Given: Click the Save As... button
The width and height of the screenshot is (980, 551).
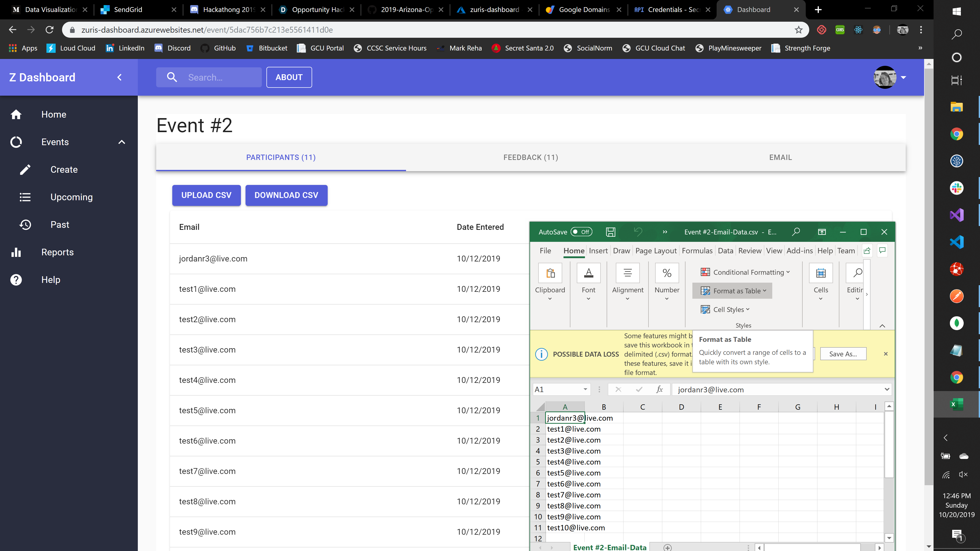Looking at the screenshot, I should pos(843,354).
